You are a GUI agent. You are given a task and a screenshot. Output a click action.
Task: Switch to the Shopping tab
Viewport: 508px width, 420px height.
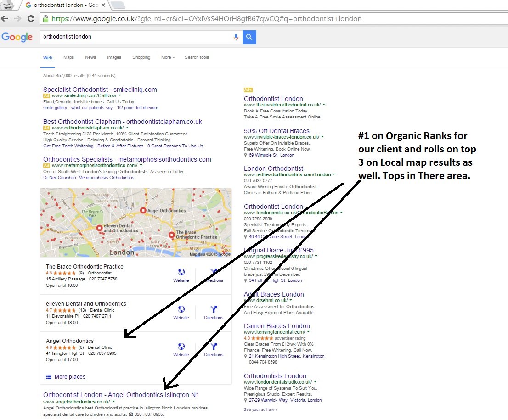point(141,57)
